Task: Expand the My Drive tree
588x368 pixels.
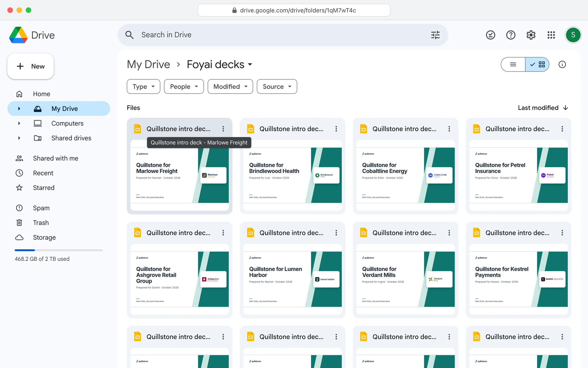Action: [x=19, y=109]
